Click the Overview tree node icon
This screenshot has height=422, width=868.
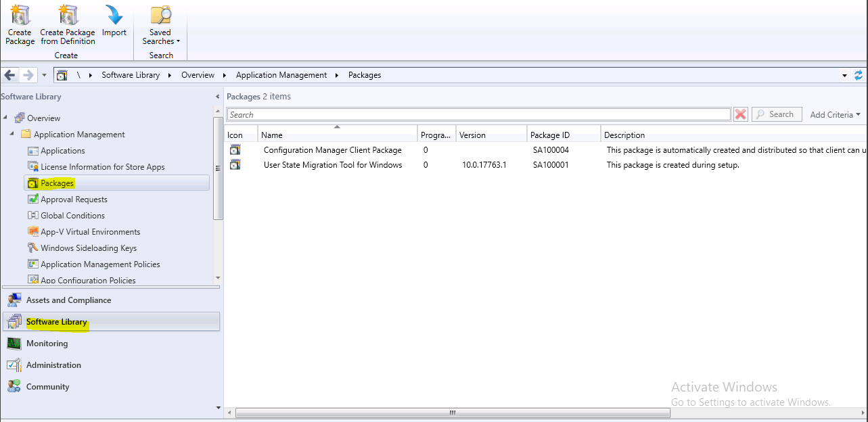(x=19, y=118)
